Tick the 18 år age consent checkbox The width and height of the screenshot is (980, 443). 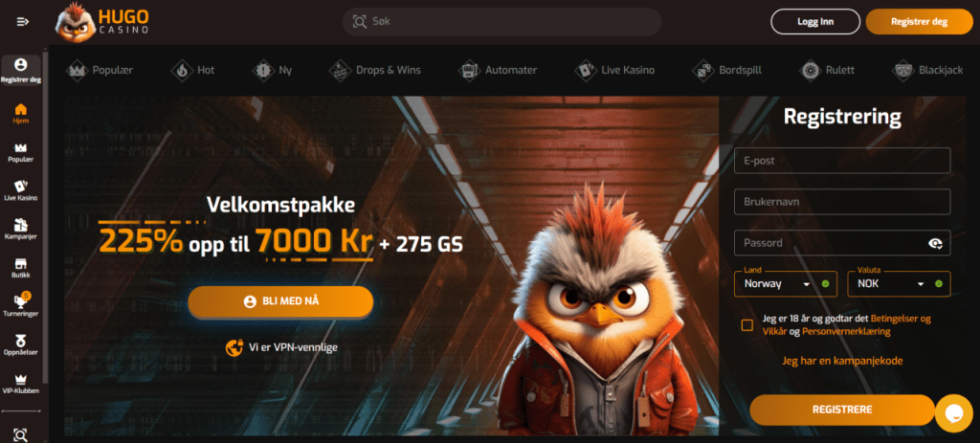(746, 325)
